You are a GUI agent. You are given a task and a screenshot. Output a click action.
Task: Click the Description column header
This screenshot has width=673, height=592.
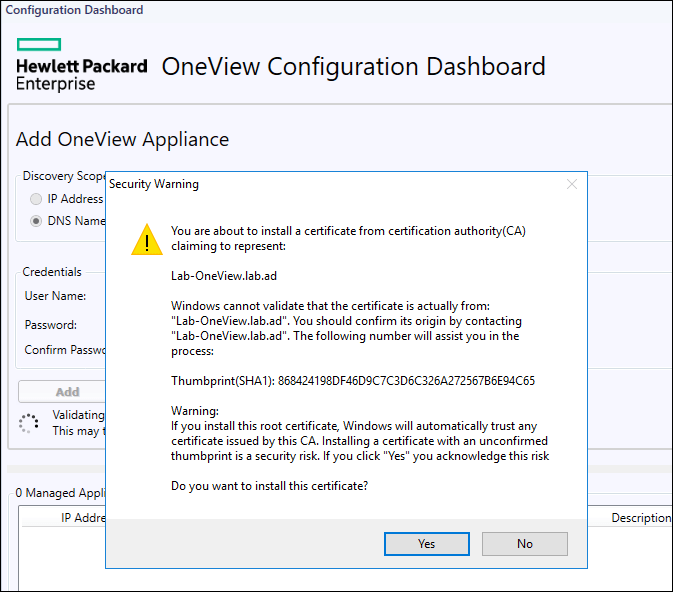pyautogui.click(x=641, y=518)
